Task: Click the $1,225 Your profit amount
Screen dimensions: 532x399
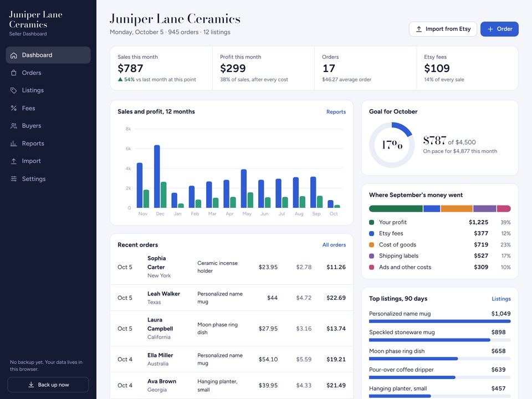Action: (478, 222)
